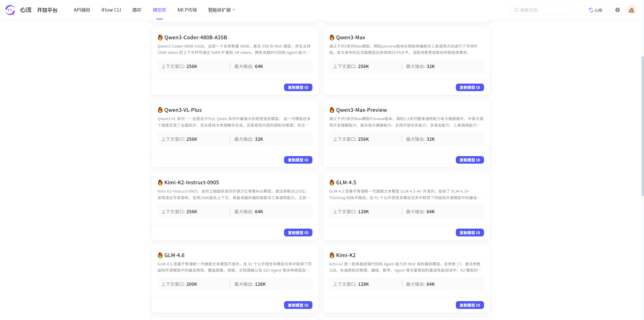Screen dimensions: 644x320
Task: Click the fire icon beside GLM-4.6
Action: (160, 255)
